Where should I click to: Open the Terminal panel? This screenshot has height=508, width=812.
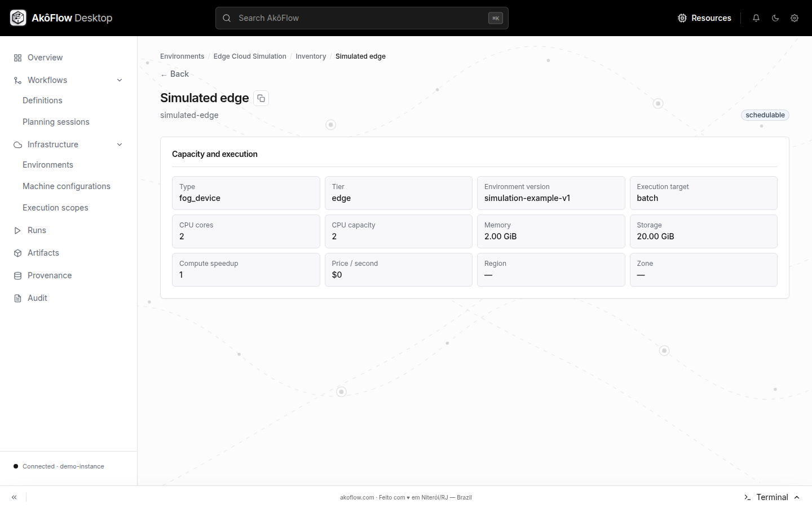pyautogui.click(x=771, y=497)
